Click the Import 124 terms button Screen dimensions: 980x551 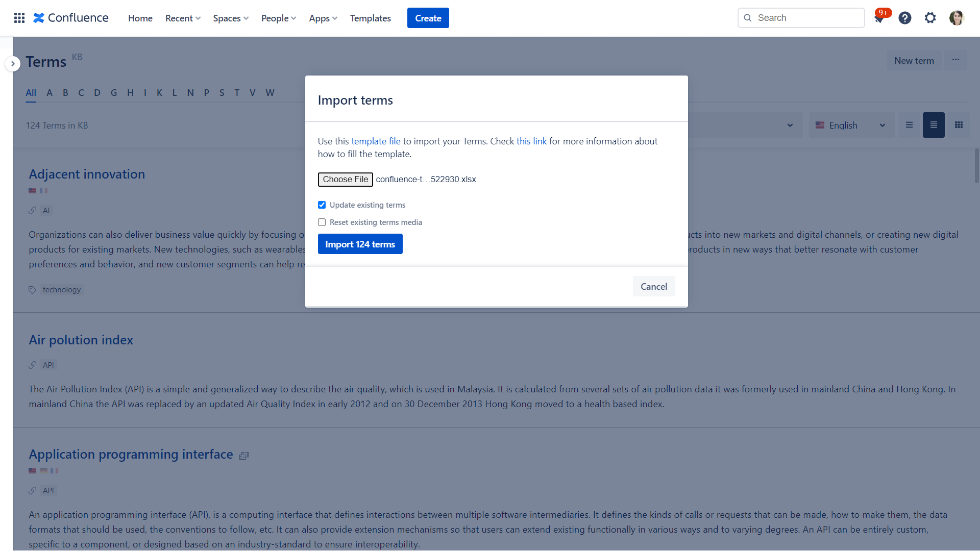[360, 244]
